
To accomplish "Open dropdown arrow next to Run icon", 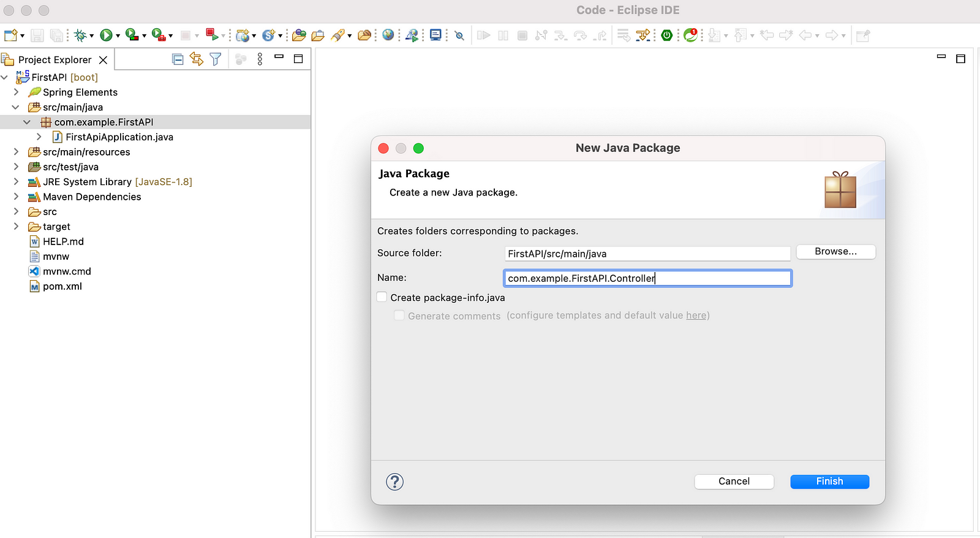I will [118, 36].
